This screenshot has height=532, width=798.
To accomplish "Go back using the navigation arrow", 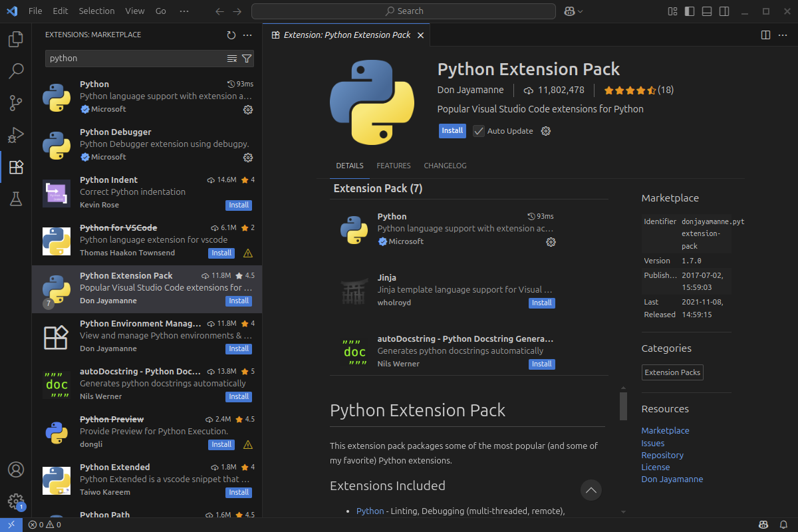I will pyautogui.click(x=220, y=11).
